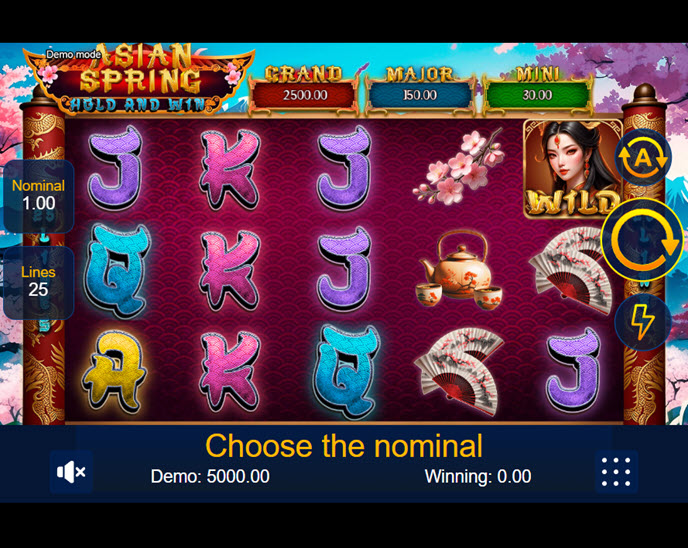Click the cherry blossom branch symbol

458,167
